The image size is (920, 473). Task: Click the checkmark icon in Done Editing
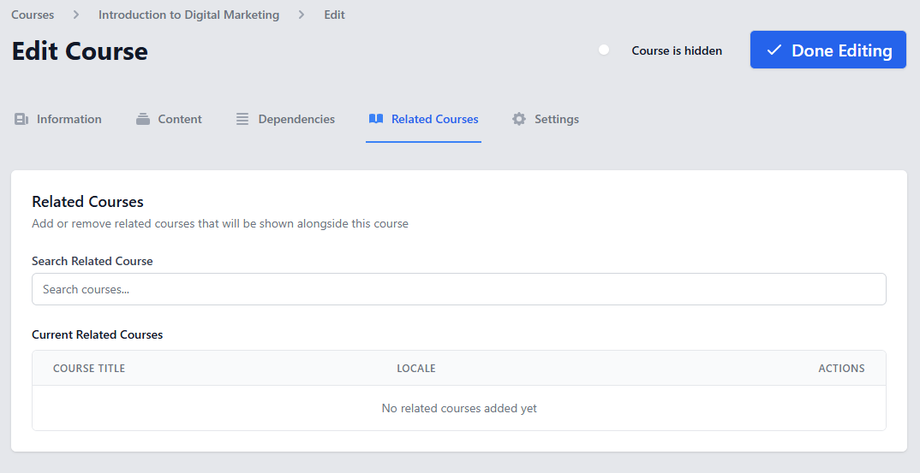pyautogui.click(x=774, y=50)
